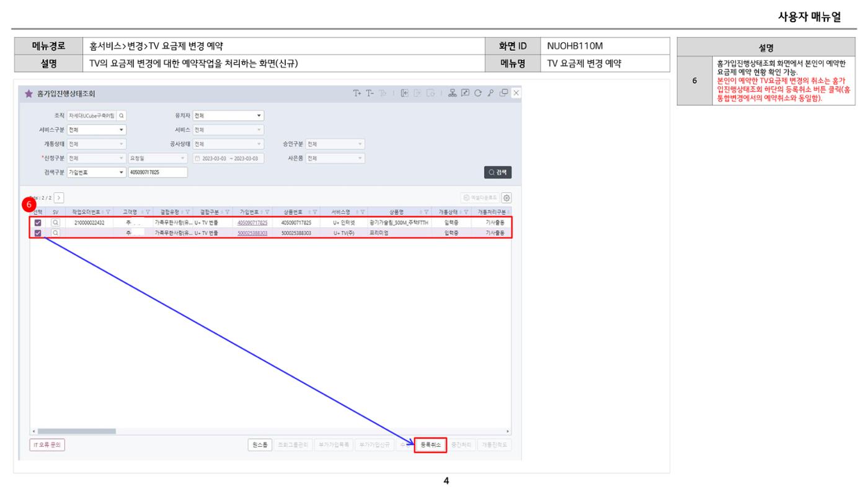
Task: Open a new window with overlapping squares icon
Action: (x=503, y=93)
